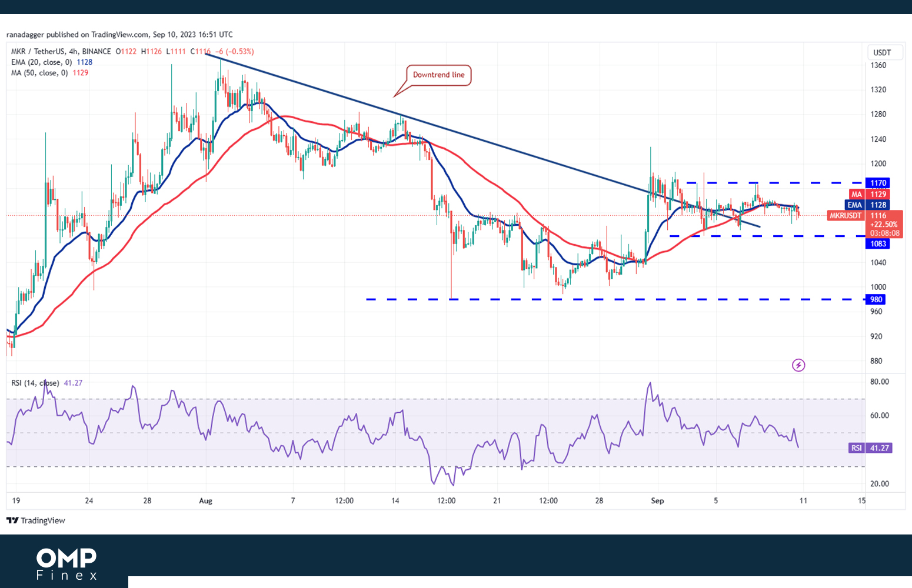Select the red MA 1129 axis tag

coord(868,194)
